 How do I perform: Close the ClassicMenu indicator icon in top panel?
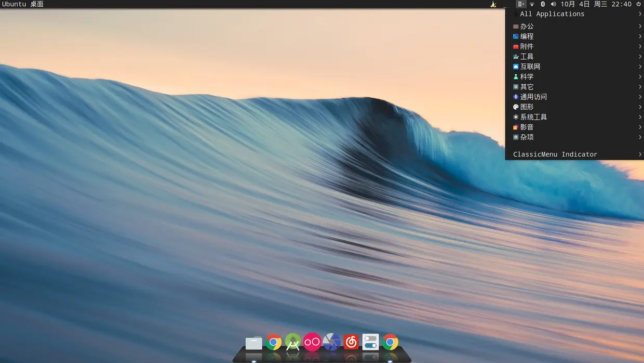[521, 4]
